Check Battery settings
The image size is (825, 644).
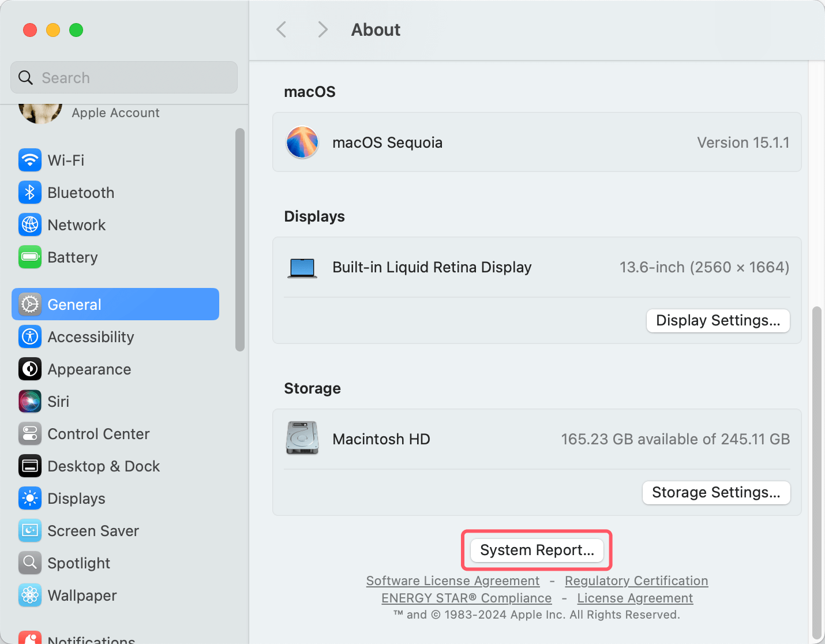[72, 257]
